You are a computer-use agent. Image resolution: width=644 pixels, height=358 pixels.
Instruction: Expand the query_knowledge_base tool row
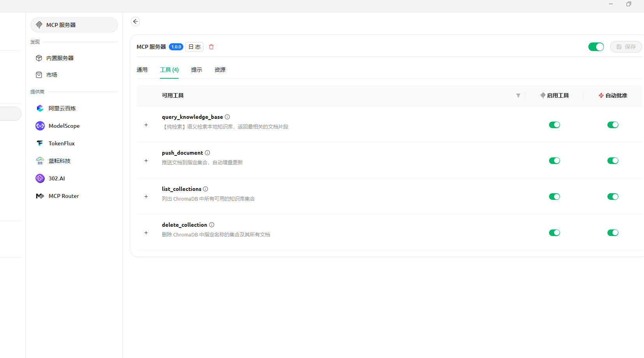(x=146, y=125)
